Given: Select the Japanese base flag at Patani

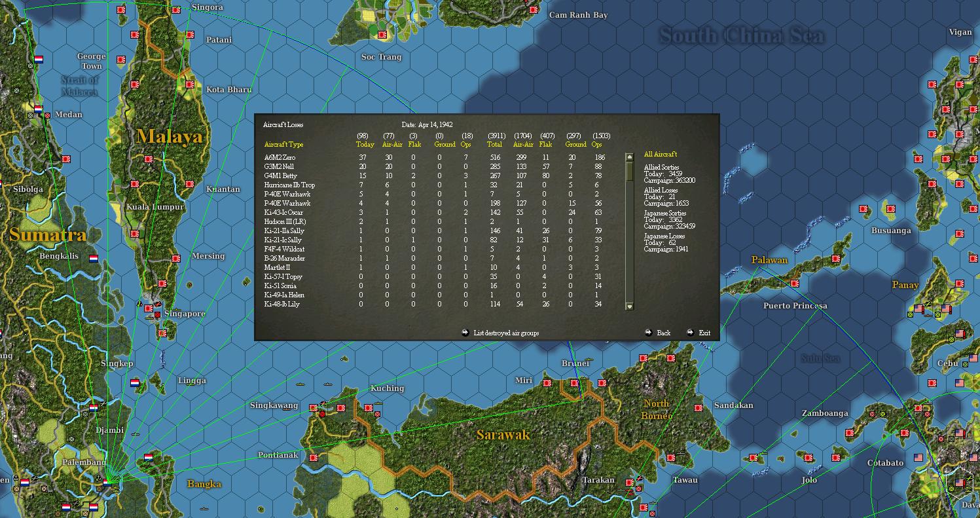Looking at the screenshot, I should point(190,35).
